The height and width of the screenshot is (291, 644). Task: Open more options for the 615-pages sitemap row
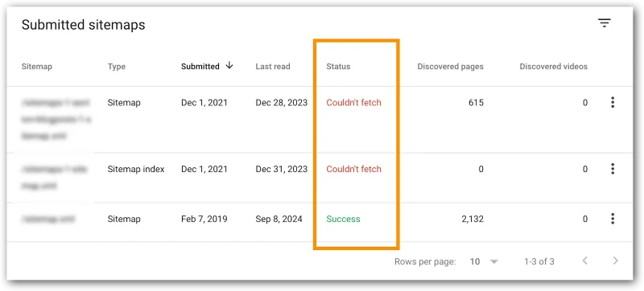click(x=613, y=102)
